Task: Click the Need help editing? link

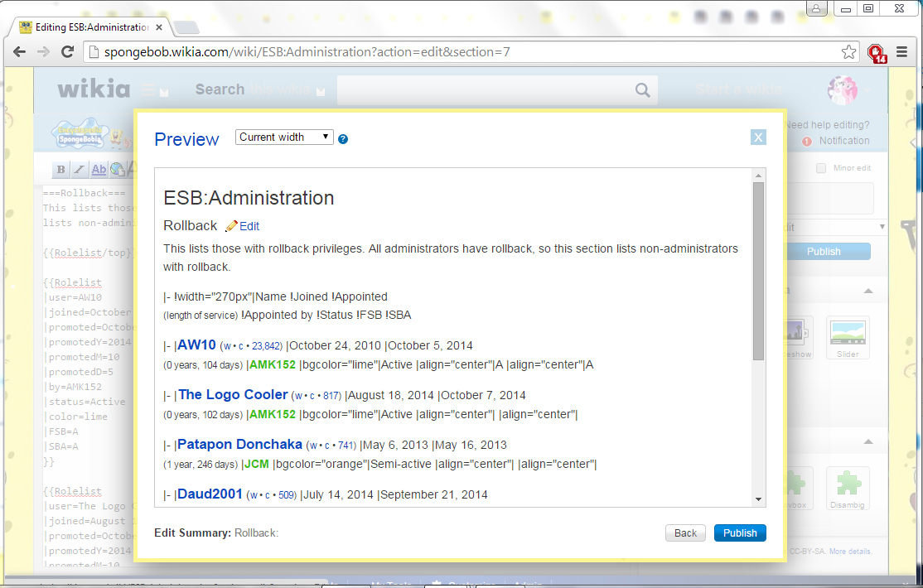Action: coord(827,125)
